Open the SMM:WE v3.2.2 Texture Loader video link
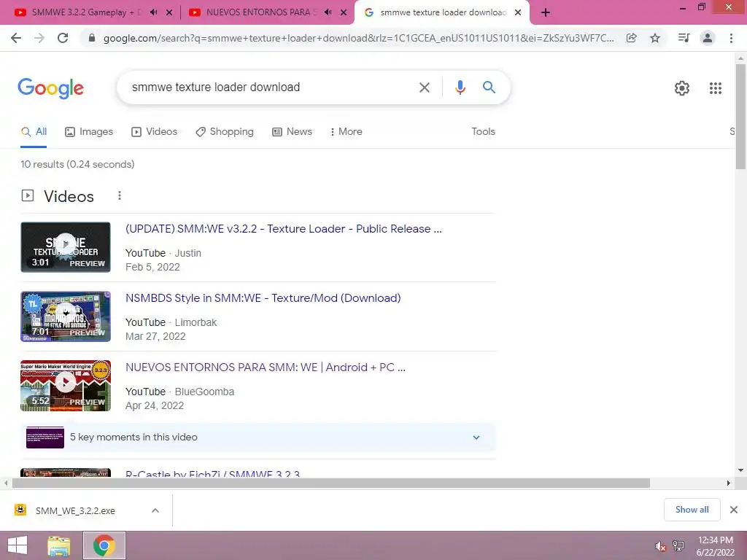747x560 pixels. click(284, 228)
